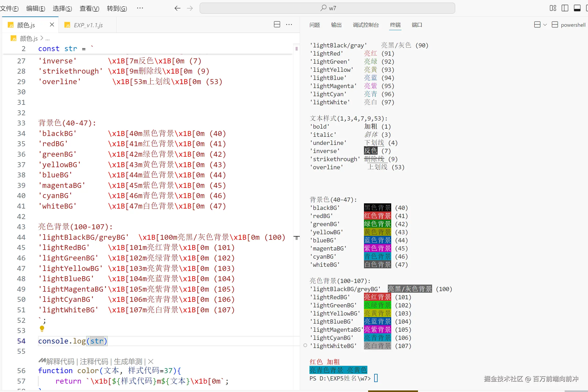Click the lightbulb code action icon
The image size is (588, 392).
(x=42, y=329)
